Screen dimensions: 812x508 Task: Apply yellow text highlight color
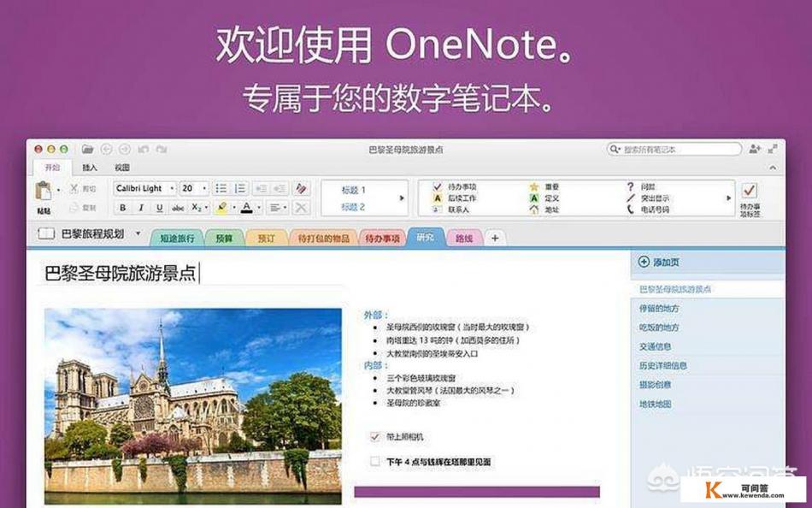tap(221, 208)
